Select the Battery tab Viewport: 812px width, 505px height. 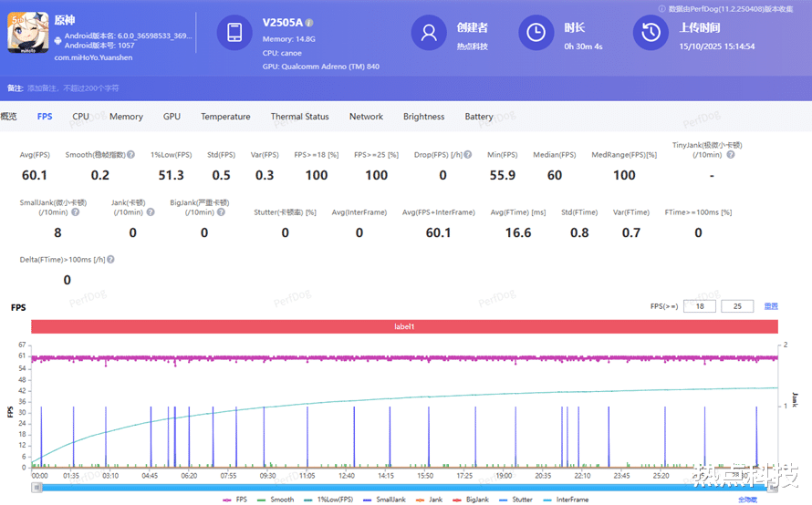coord(479,117)
